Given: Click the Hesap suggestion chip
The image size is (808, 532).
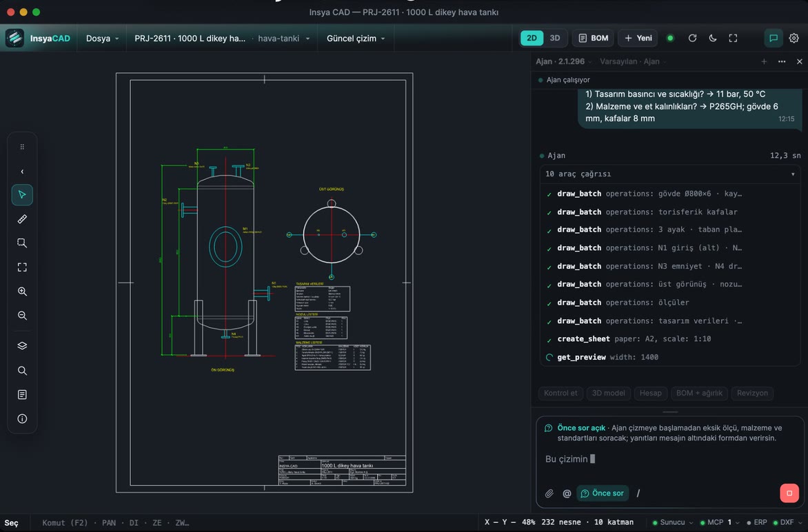Looking at the screenshot, I should (x=650, y=393).
